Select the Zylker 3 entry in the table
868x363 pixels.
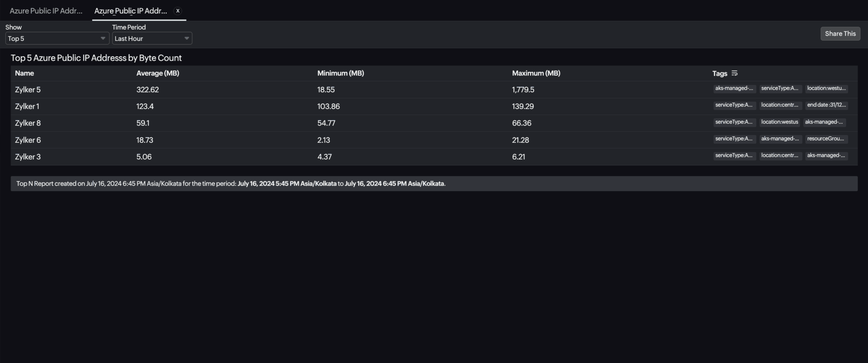(27, 156)
